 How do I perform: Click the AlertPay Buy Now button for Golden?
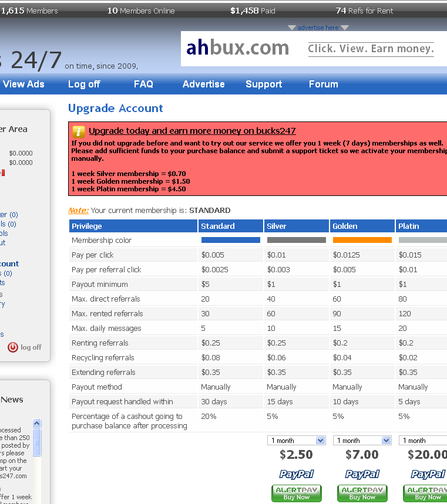[x=362, y=493]
